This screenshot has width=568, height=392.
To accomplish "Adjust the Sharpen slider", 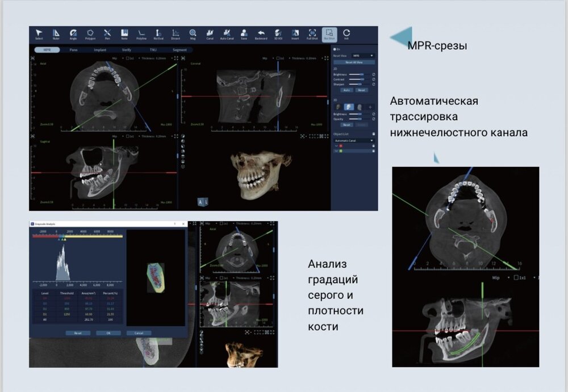I will (x=360, y=84).
